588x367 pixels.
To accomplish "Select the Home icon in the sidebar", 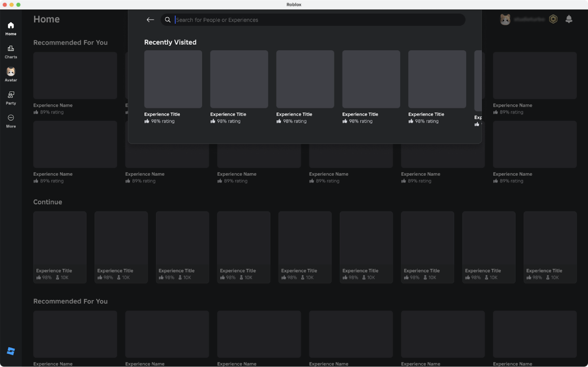I will [x=11, y=28].
